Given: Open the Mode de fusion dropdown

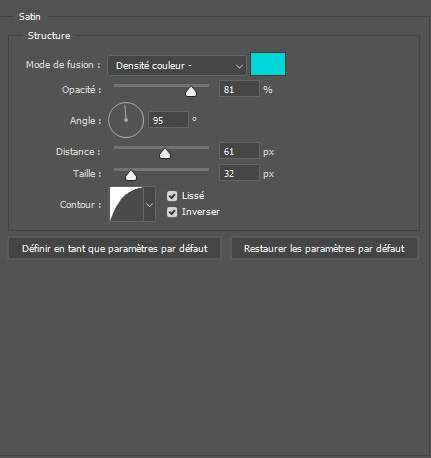Looking at the screenshot, I should pyautogui.click(x=177, y=65).
